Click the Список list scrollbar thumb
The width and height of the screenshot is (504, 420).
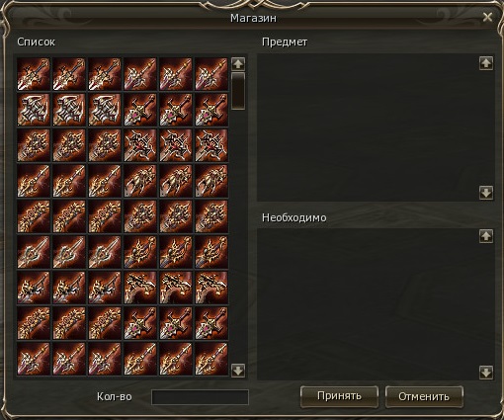[238, 91]
